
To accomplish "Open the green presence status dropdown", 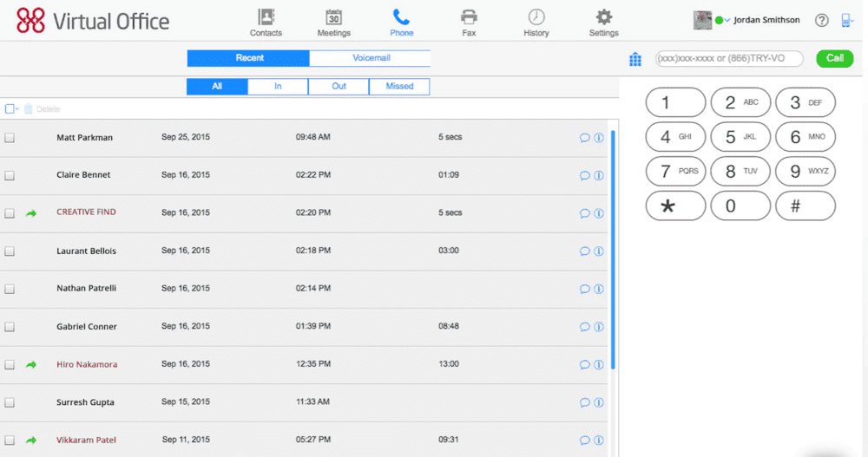I will tap(722, 21).
